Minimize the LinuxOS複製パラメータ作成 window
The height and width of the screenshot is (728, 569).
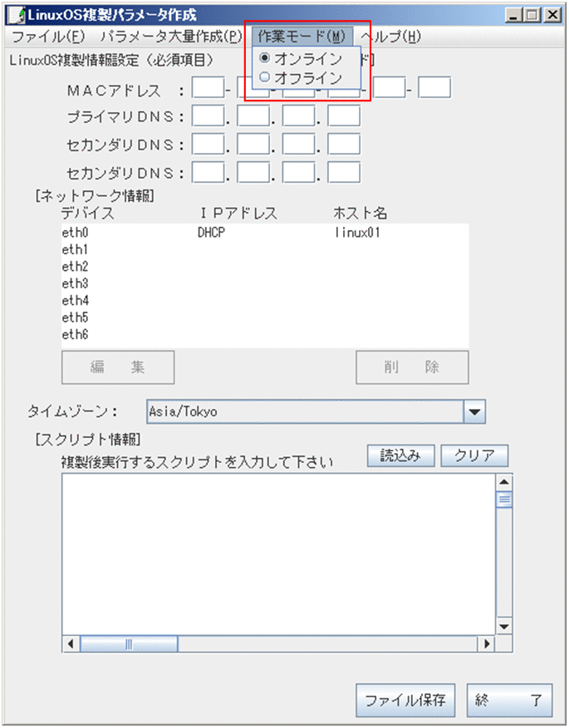(513, 15)
